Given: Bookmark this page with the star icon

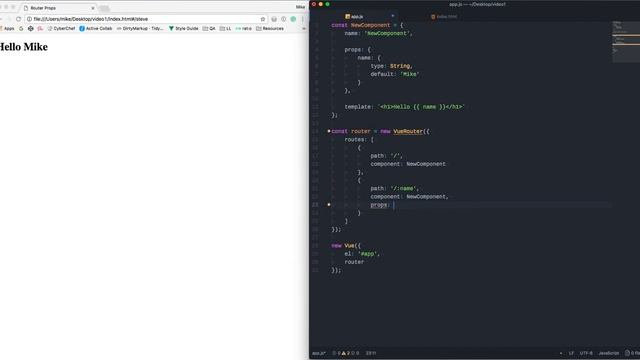Looking at the screenshot, I should 262,19.
